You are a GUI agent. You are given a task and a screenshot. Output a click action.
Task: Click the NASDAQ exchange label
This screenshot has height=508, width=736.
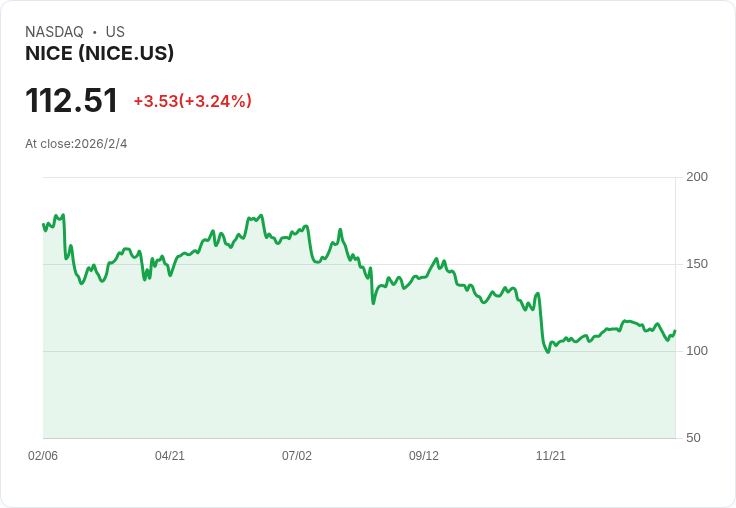[x=54, y=32]
